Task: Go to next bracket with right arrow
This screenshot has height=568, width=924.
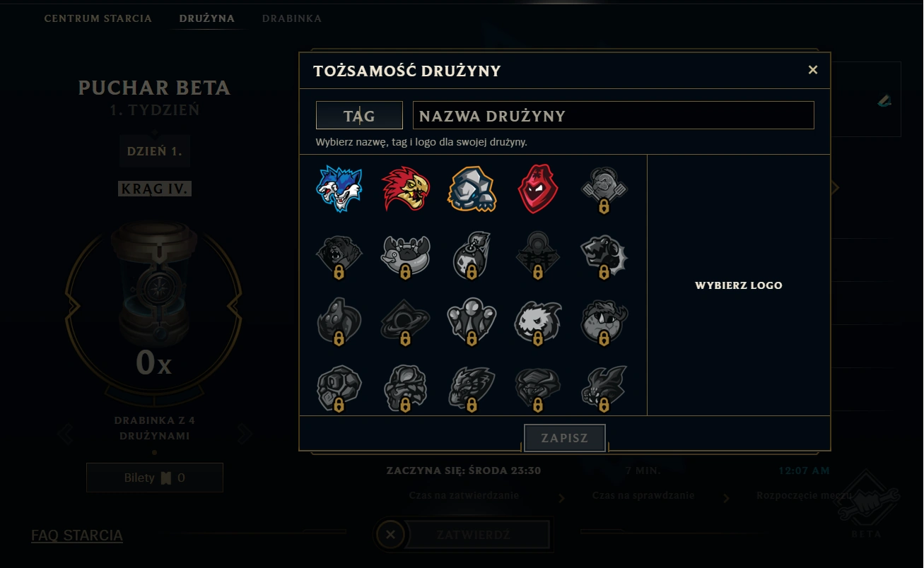Action: (x=245, y=433)
